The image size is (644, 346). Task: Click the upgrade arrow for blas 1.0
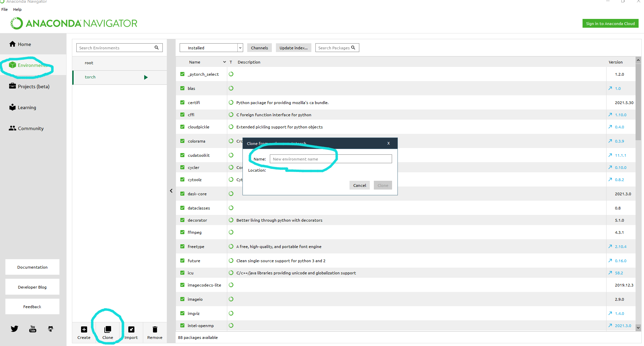pyautogui.click(x=610, y=88)
